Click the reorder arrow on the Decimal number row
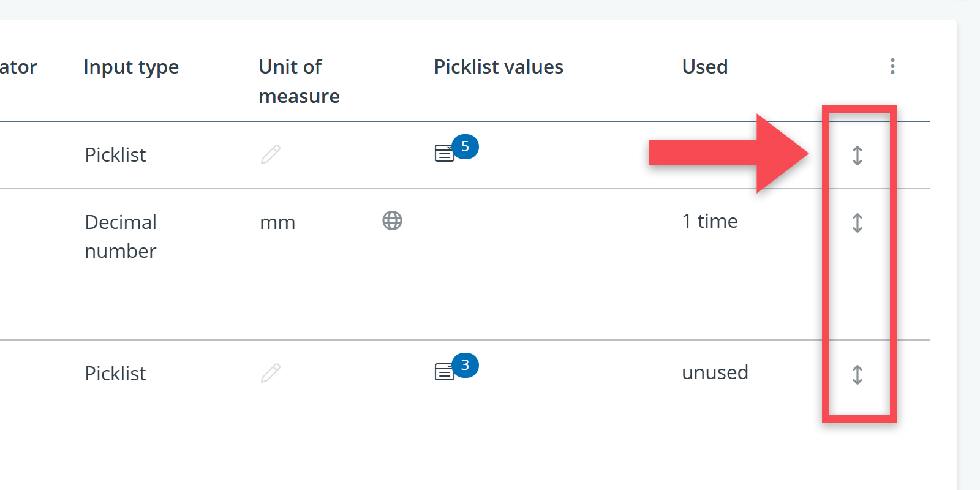Viewport: 980px width, 490px height. tap(858, 223)
